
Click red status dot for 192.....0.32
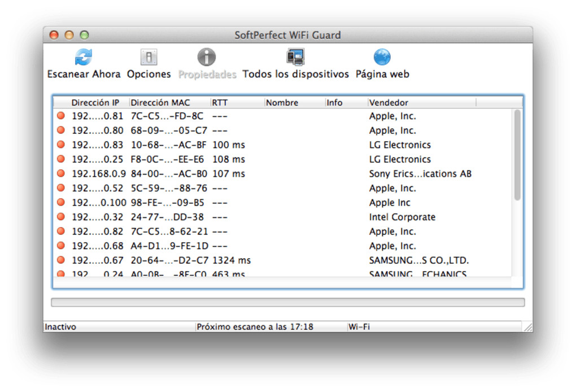[x=61, y=217]
